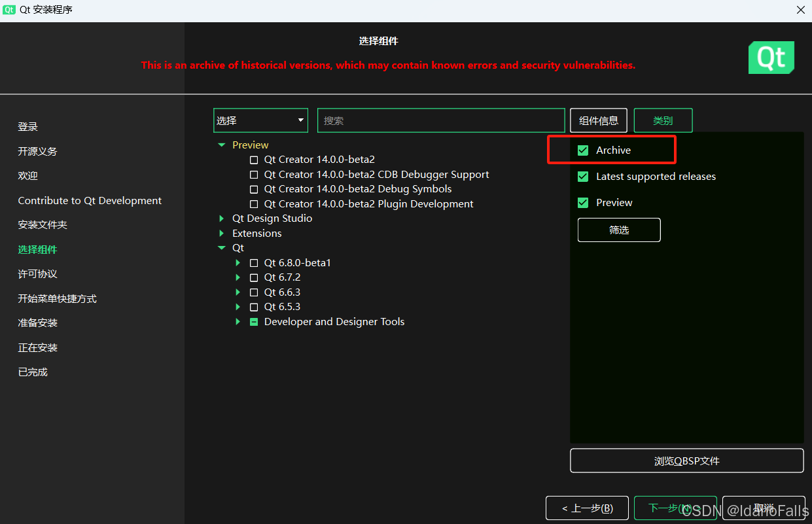Click the green Qt logo in the header
This screenshot has width=812, height=524.
click(x=771, y=58)
